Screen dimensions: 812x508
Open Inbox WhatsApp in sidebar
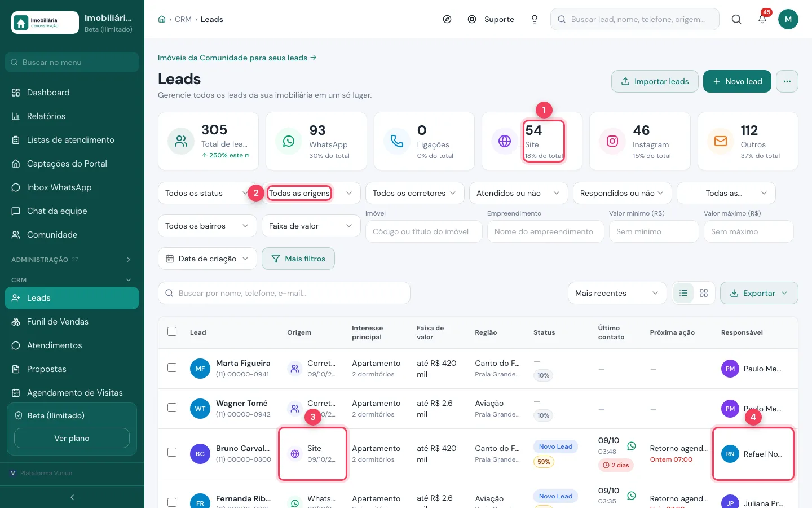point(72,187)
